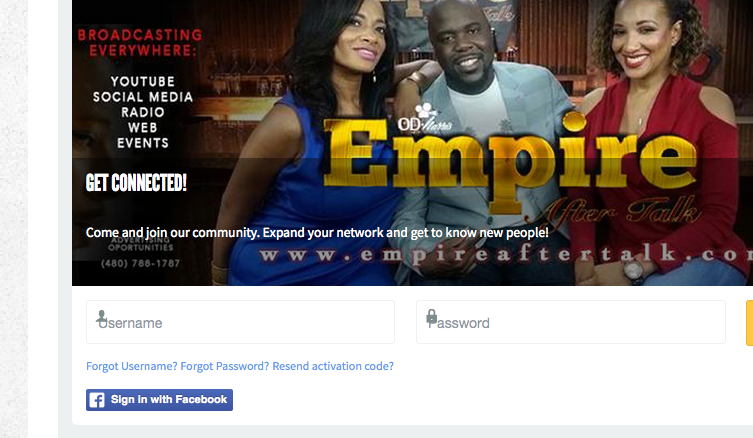753x438 pixels.
Task: Click the 'Come and join our community' tagline
Action: pyautogui.click(x=317, y=233)
